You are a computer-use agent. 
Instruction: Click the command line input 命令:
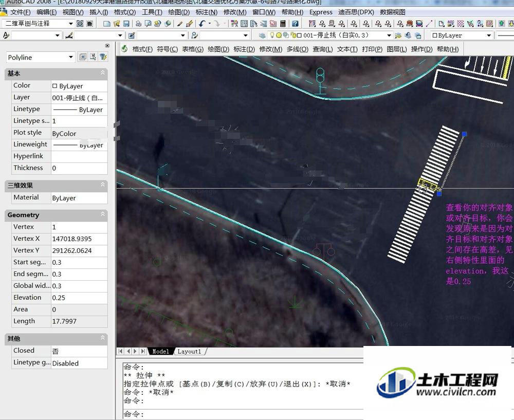(x=243, y=414)
